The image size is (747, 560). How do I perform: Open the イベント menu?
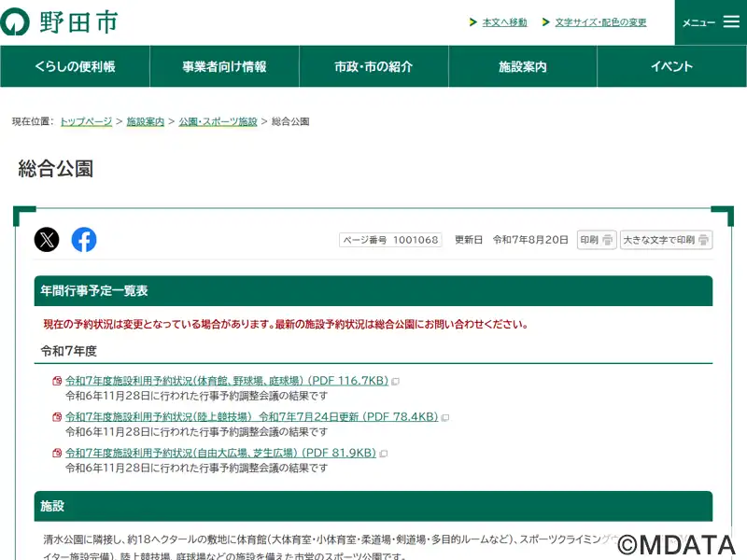[x=671, y=66]
